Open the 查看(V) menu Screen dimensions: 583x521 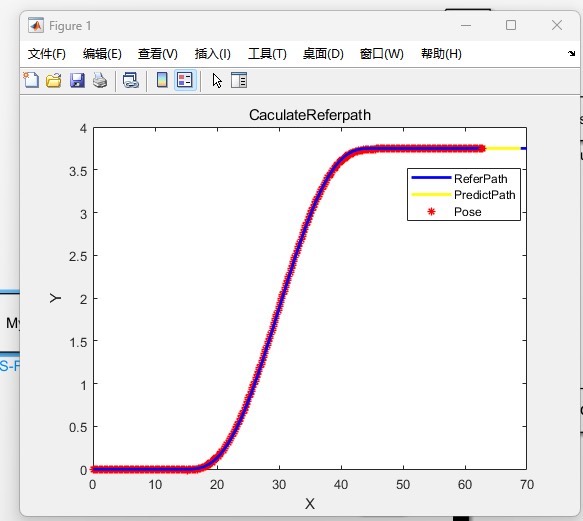[x=158, y=54]
